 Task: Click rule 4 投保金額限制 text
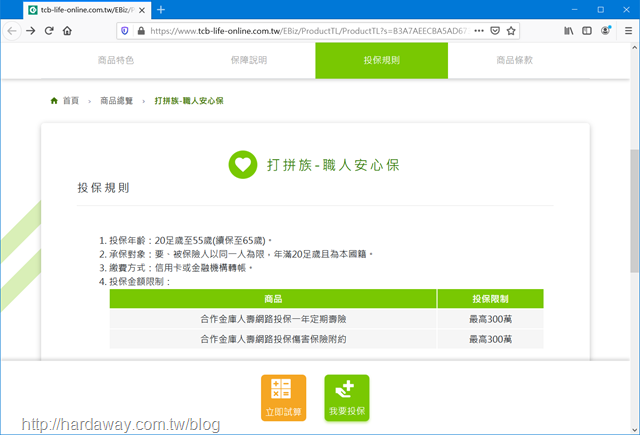click(135, 282)
